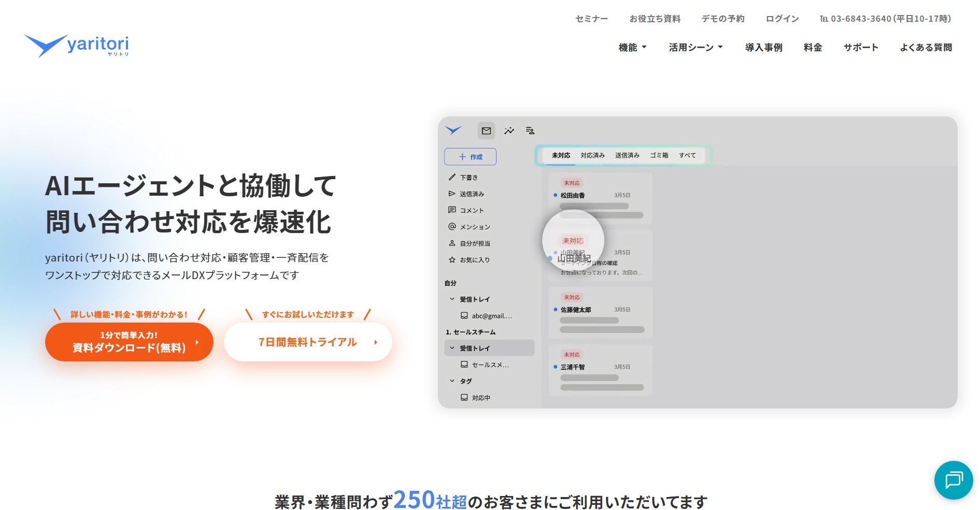Screen dimensions: 980x510
Task: Expand the 活用シーン dropdown menu
Action: 695,48
